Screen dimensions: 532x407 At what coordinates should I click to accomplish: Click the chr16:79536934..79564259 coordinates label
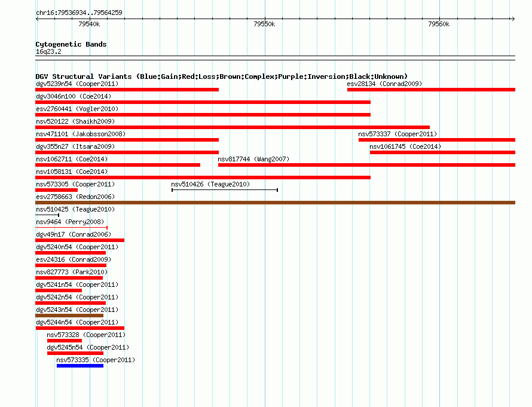(x=79, y=13)
